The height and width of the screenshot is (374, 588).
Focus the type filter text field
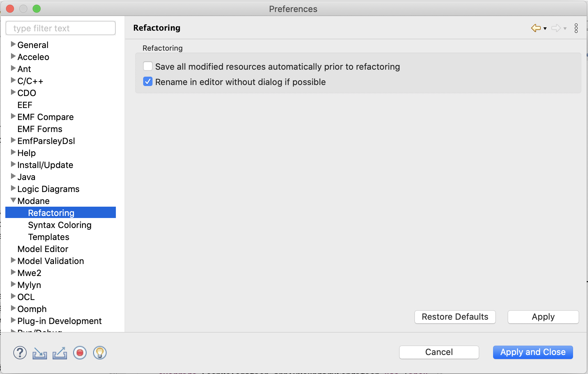pos(61,28)
